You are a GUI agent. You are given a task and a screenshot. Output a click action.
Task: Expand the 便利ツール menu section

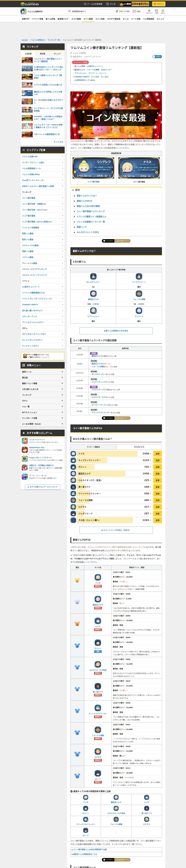pyautogui.click(x=43, y=372)
